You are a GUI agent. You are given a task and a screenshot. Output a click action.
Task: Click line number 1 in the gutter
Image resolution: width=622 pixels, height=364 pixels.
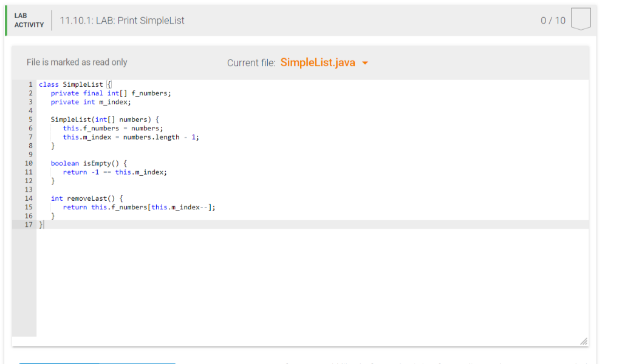(30, 84)
